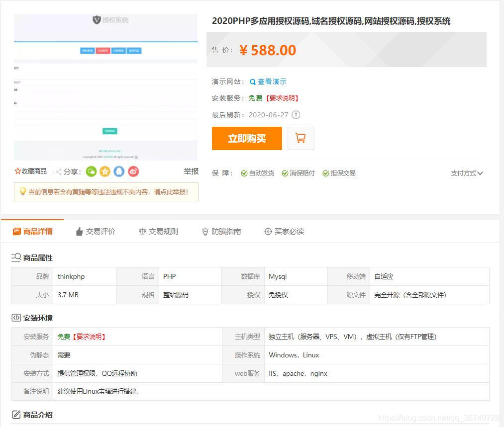
Task: Open the shopping cart icon
Action: point(301,139)
